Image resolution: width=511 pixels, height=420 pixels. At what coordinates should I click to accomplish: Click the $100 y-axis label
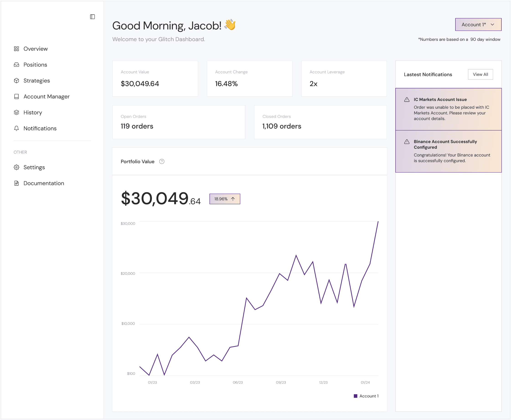click(x=131, y=374)
